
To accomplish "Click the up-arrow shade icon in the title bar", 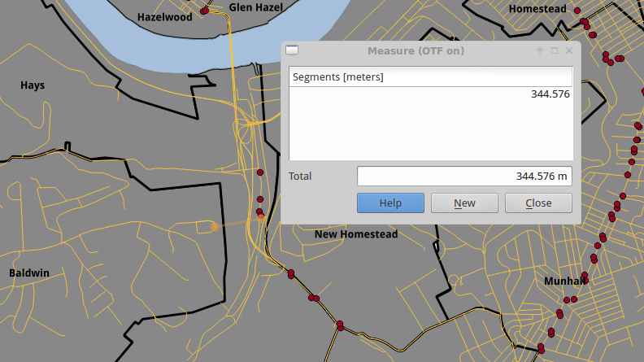I will tap(539, 50).
